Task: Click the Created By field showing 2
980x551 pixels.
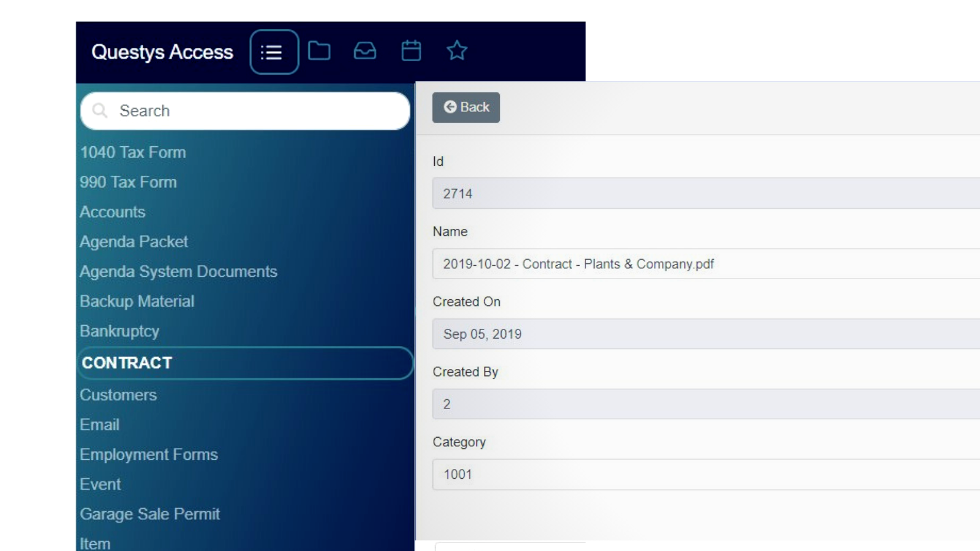Action: [x=706, y=404]
